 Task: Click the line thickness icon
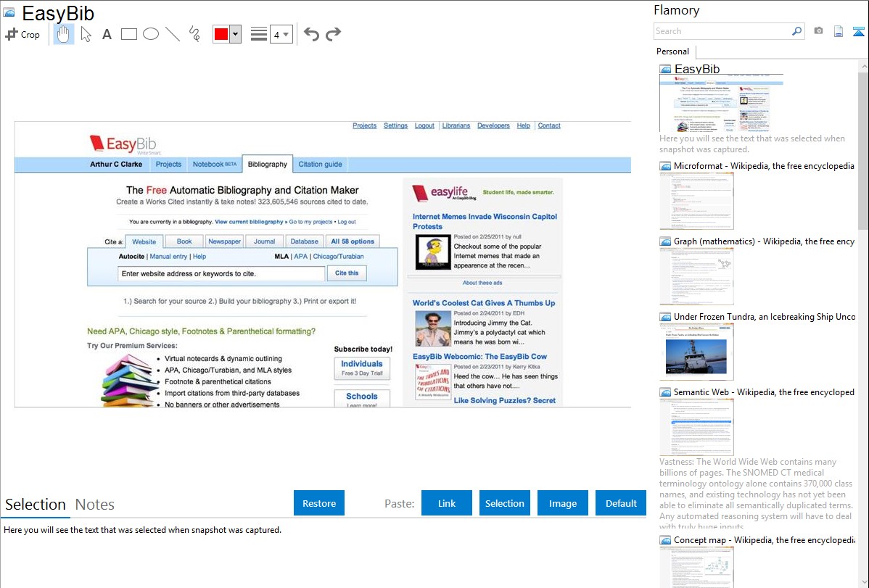click(259, 34)
